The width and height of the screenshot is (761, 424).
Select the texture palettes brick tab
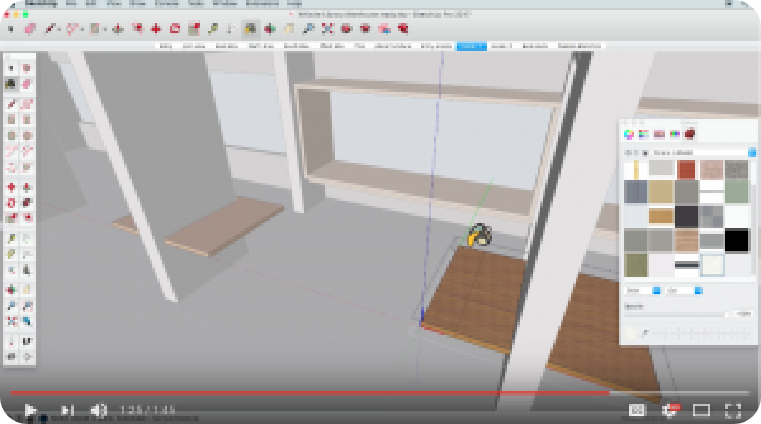pos(690,134)
